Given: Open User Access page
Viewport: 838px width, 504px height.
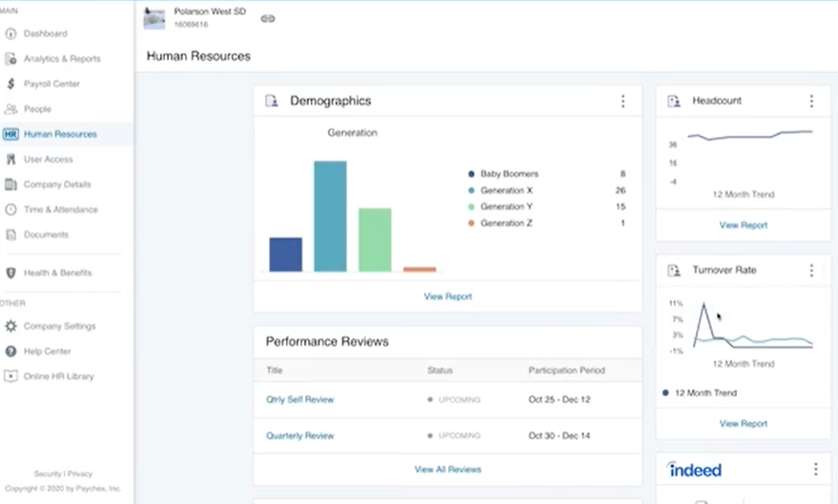Looking at the screenshot, I should click(48, 159).
